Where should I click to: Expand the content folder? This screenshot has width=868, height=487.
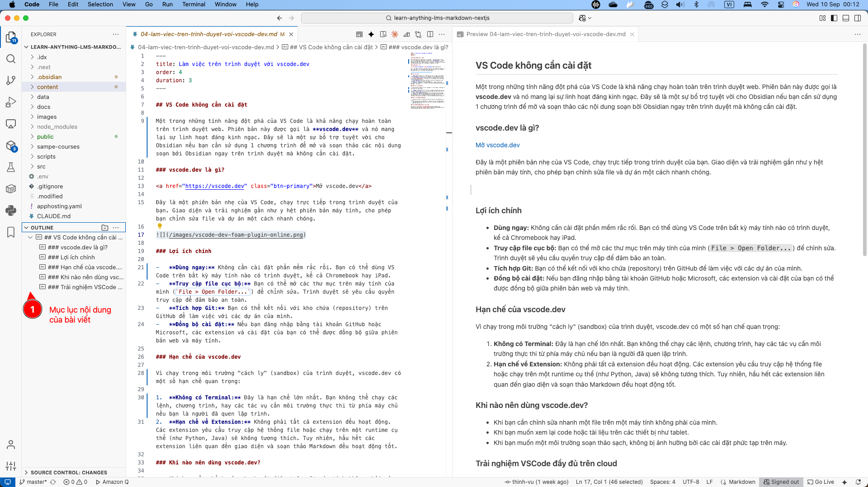point(47,87)
